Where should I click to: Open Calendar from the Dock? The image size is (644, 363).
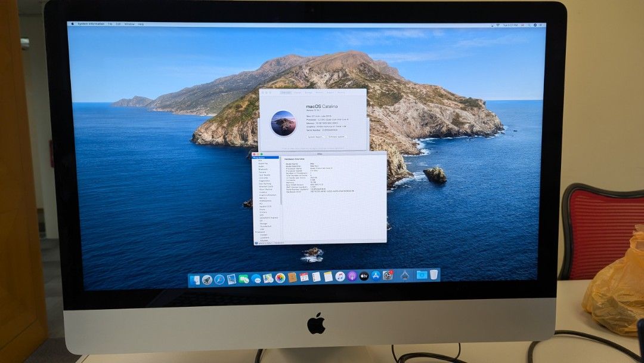point(304,277)
